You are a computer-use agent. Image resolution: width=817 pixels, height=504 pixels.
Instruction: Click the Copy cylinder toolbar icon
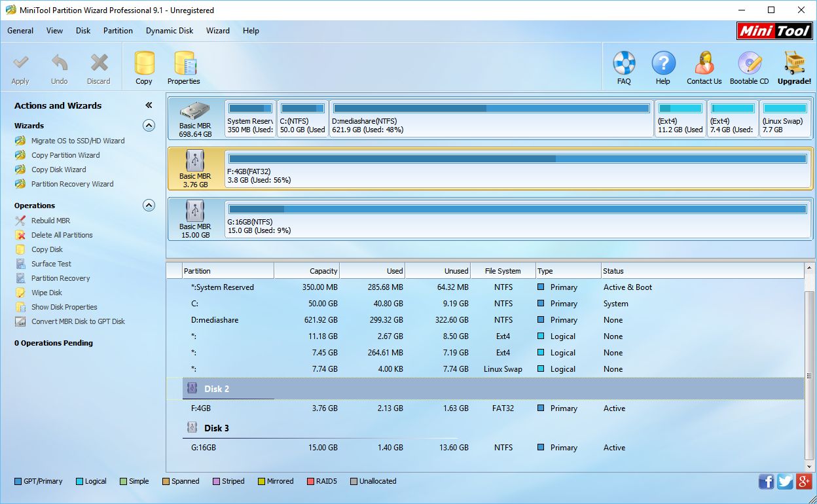144,63
